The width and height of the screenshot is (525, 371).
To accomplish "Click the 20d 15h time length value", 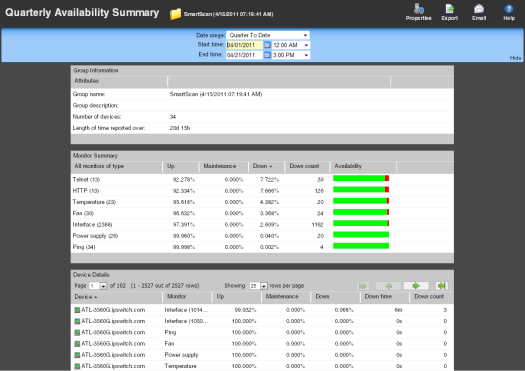I will tap(180, 128).
